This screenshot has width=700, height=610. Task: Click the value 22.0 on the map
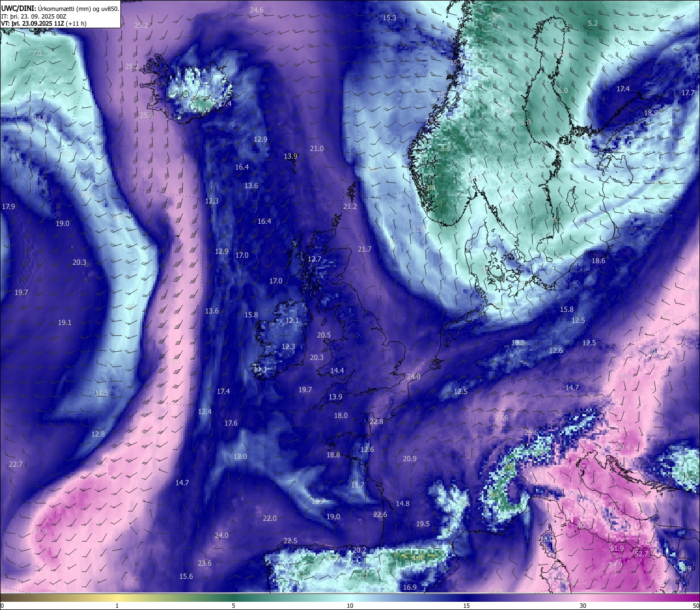(270, 519)
